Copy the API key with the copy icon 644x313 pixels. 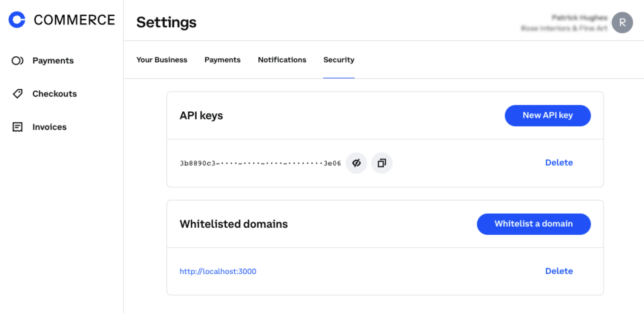pyautogui.click(x=382, y=163)
